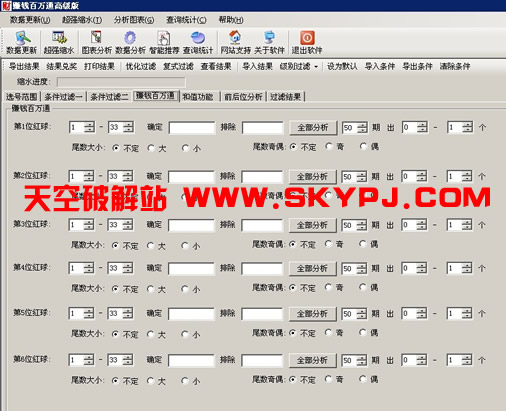Image resolution: width=506 pixels, height=411 pixels.
Task: Open the 关于软件 icon
Action: point(269,37)
